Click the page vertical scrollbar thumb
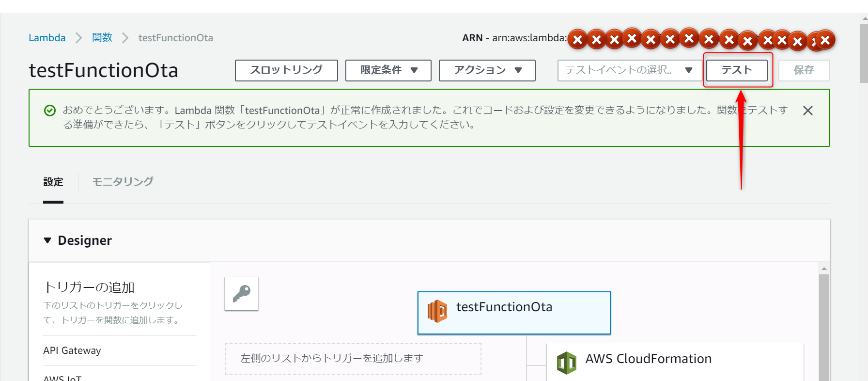Image resolution: width=868 pixels, height=381 pixels. click(x=863, y=53)
